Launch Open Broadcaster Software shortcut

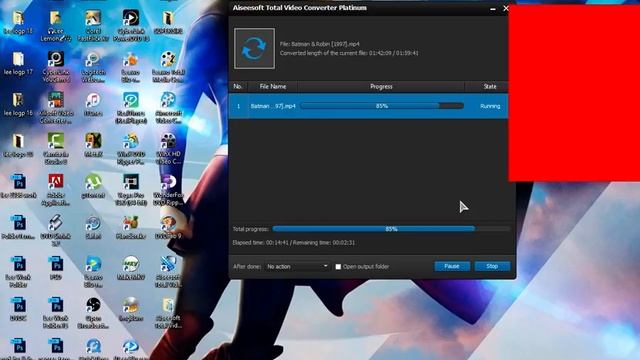tap(93, 313)
